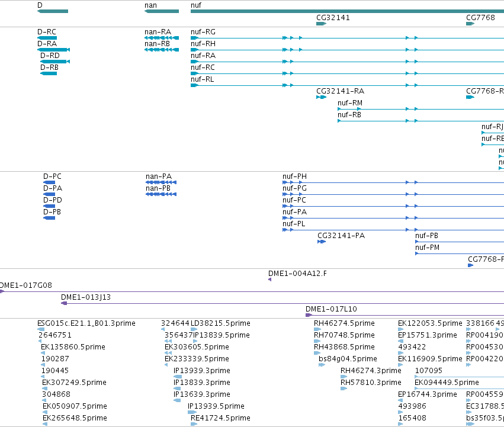Click the EK135860.5prime EST

click(43, 353)
